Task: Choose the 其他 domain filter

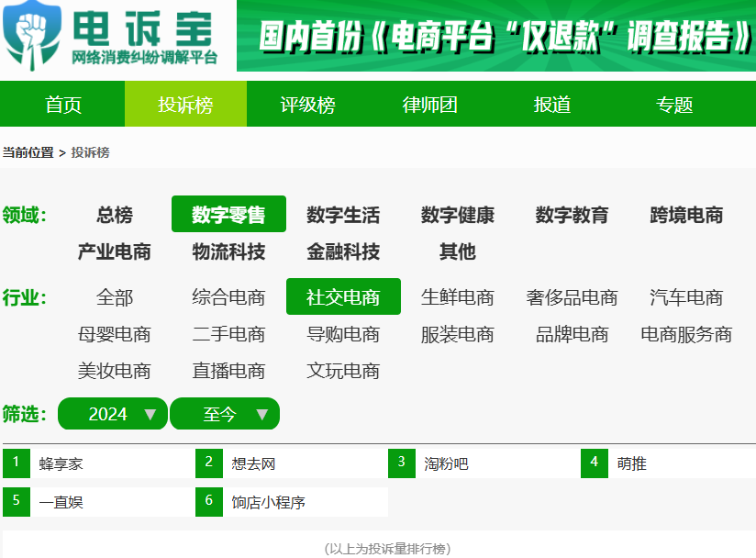Action: tap(458, 251)
